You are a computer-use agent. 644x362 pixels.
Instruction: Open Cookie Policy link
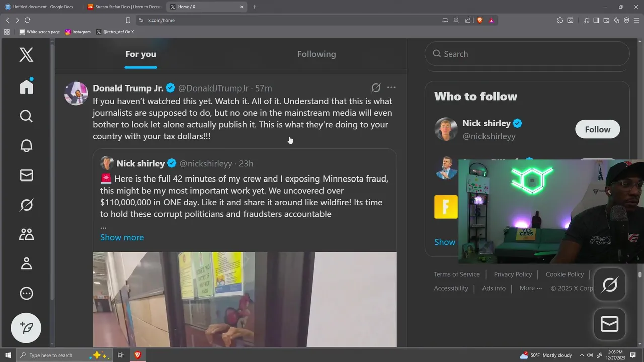pos(565,274)
